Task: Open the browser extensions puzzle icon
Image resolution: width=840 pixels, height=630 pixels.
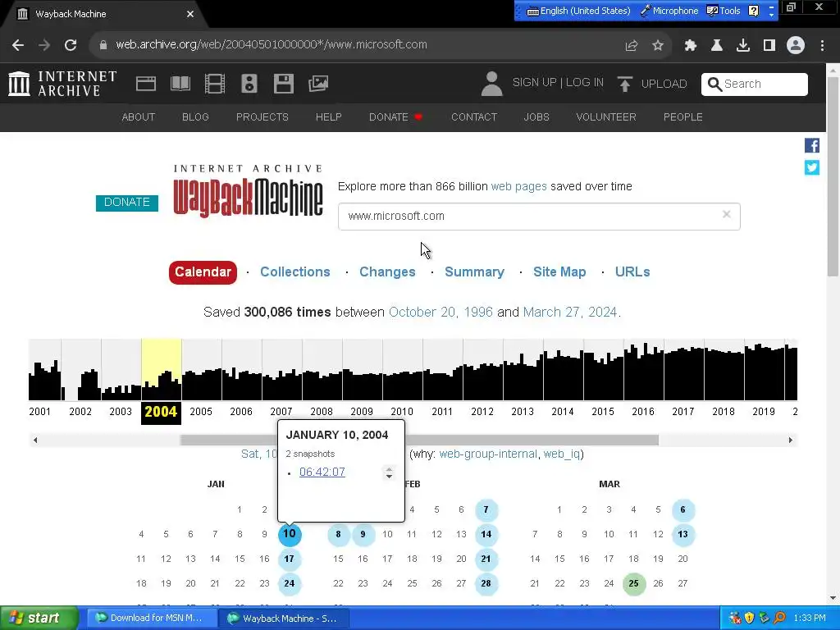Action: click(x=690, y=45)
